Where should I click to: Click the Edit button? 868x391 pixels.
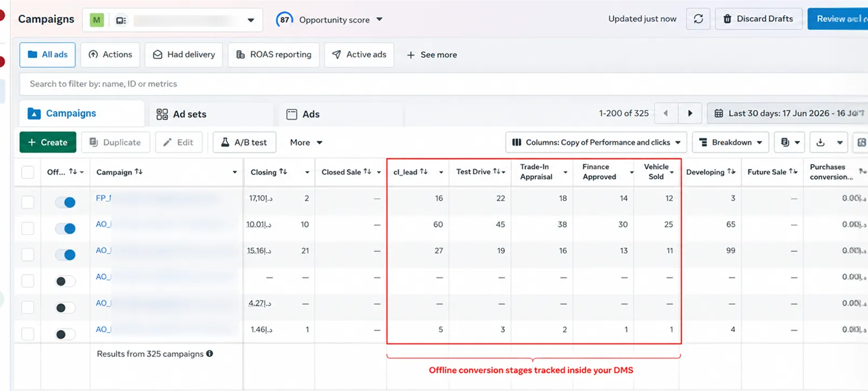point(178,142)
